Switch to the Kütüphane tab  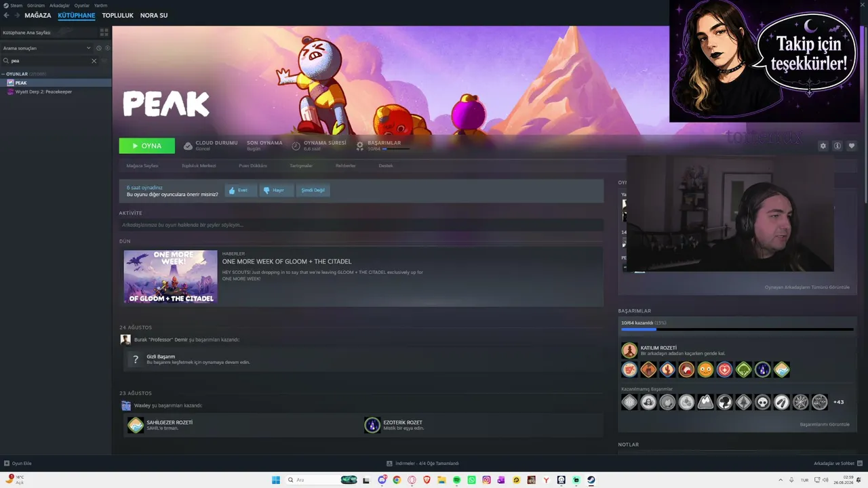coord(77,15)
